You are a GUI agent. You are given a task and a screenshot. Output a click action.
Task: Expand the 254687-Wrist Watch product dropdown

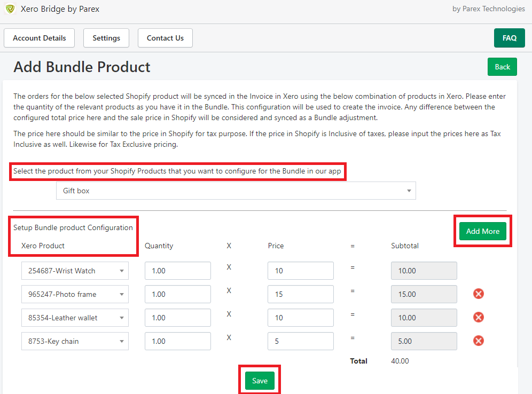[75, 271]
